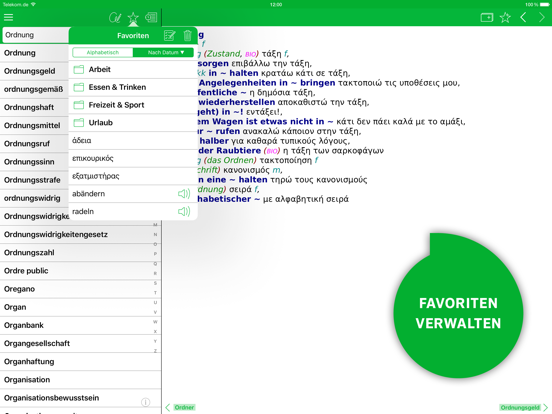552x414 pixels.
Task: Tap the trash icon in Favoriten
Action: (x=187, y=35)
